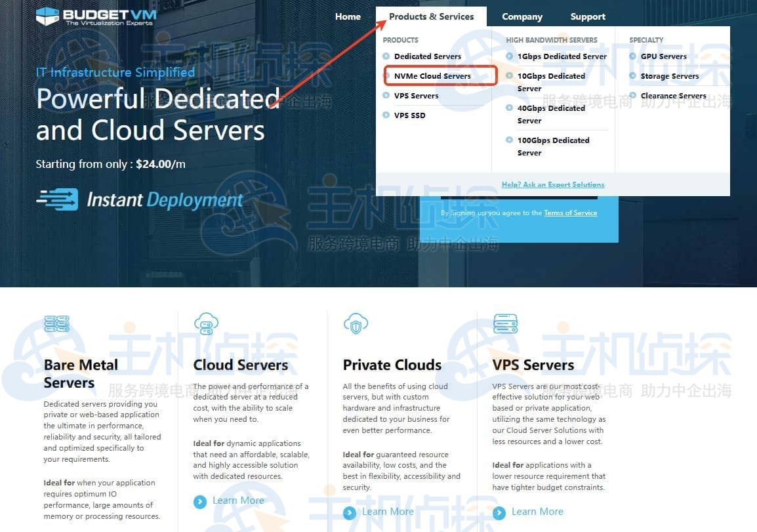Open the Products & Services menu
Image resolution: width=757 pixels, height=532 pixels.
[x=431, y=16]
